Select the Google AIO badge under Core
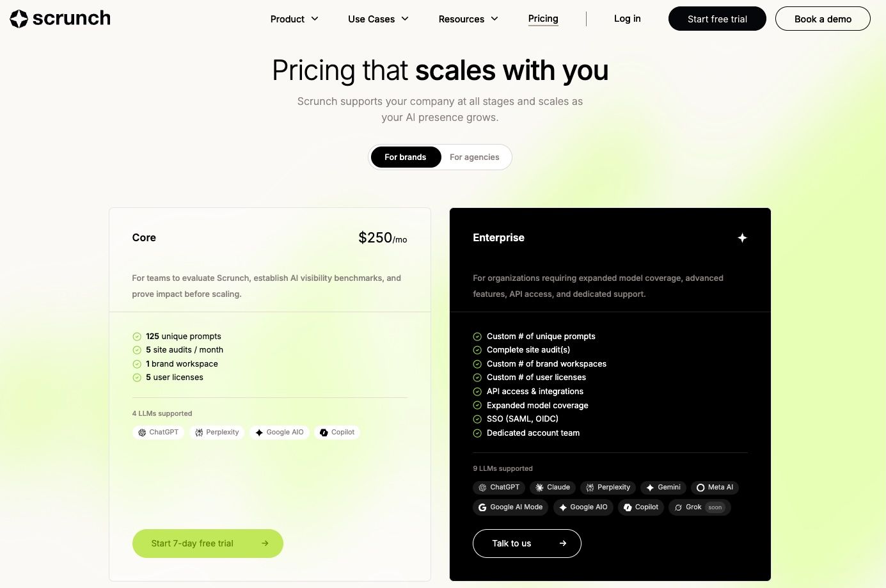 [x=280, y=432]
